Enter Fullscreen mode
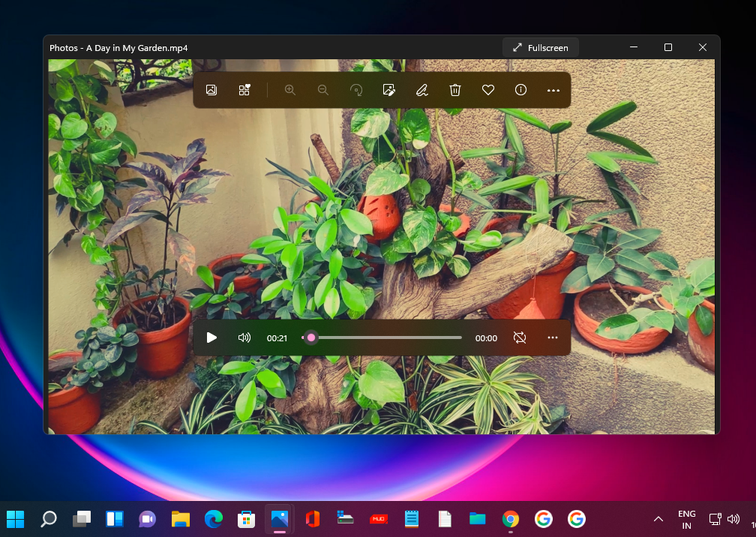Viewport: 756px width, 537px height. [540, 47]
